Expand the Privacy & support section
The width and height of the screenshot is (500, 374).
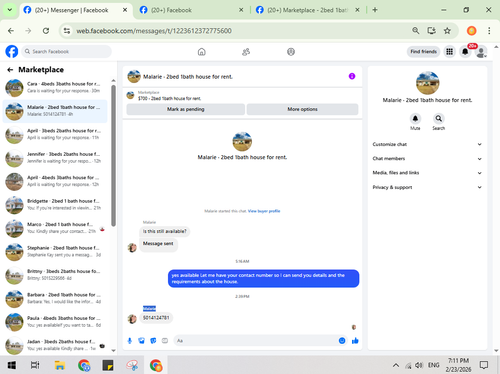point(427,187)
